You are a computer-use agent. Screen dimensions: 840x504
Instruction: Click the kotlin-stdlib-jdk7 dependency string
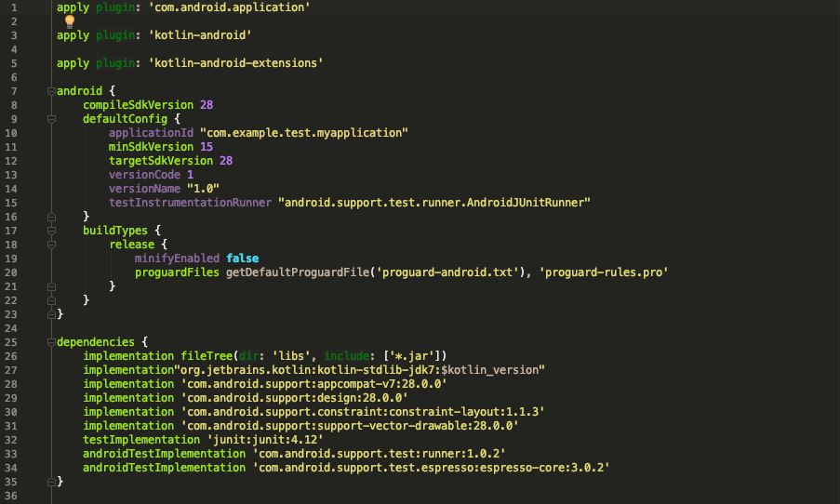tap(359, 370)
